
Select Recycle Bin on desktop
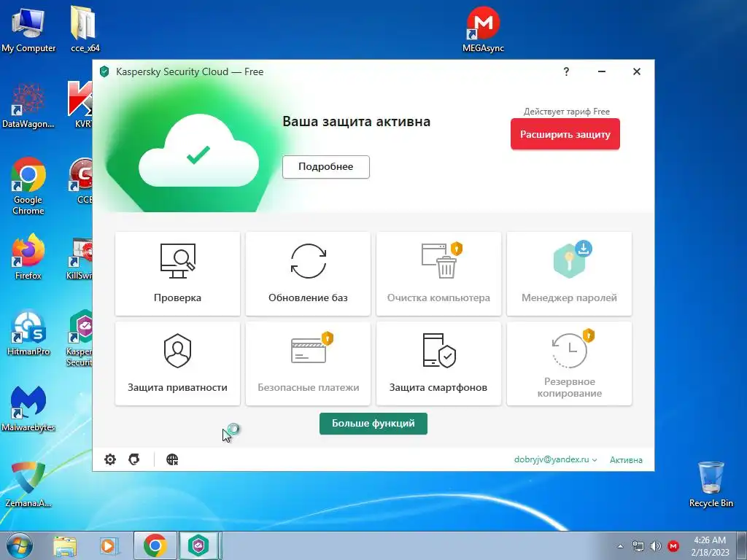click(711, 484)
